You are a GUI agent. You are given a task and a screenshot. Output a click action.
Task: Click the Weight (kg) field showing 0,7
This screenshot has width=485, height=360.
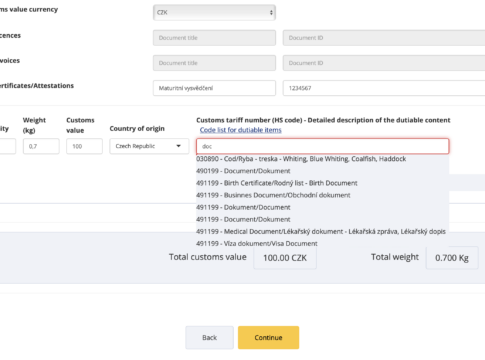pyautogui.click(x=41, y=146)
